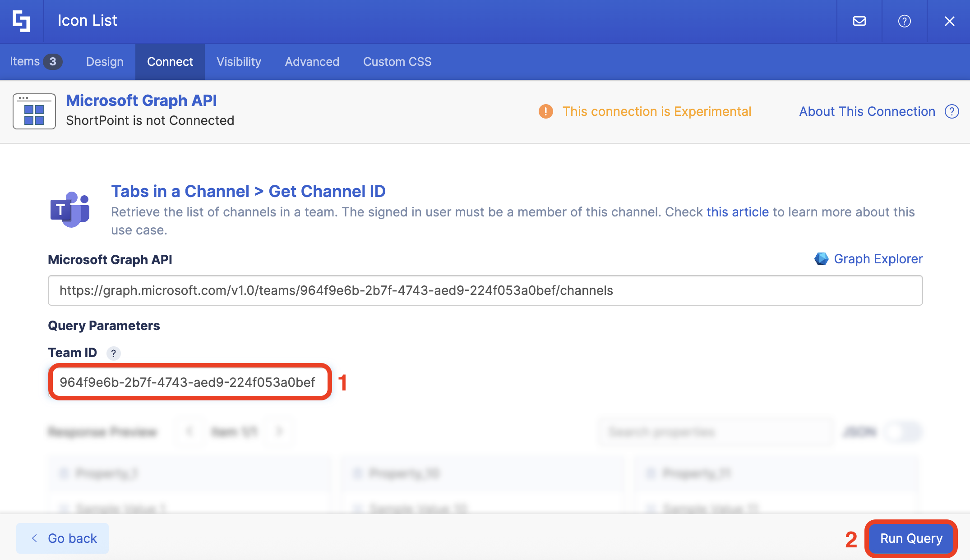Click the Microsoft Graph API connection icon
This screenshot has height=560, width=970.
coord(34,111)
